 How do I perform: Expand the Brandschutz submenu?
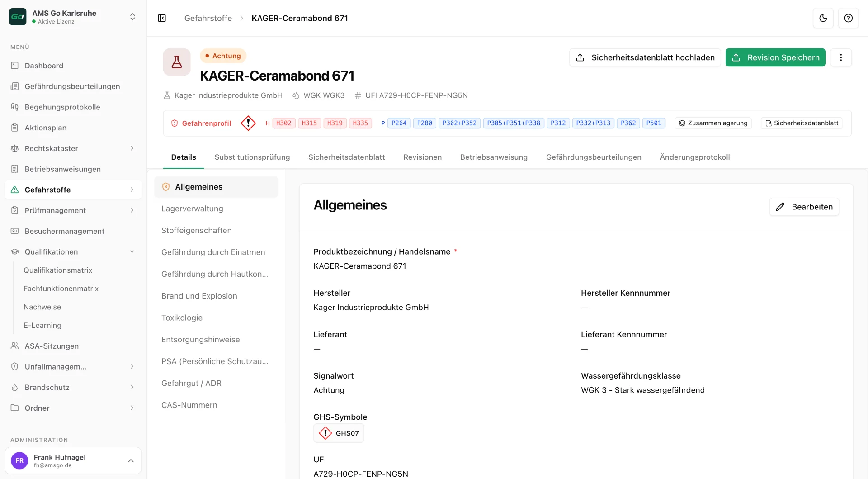132,387
